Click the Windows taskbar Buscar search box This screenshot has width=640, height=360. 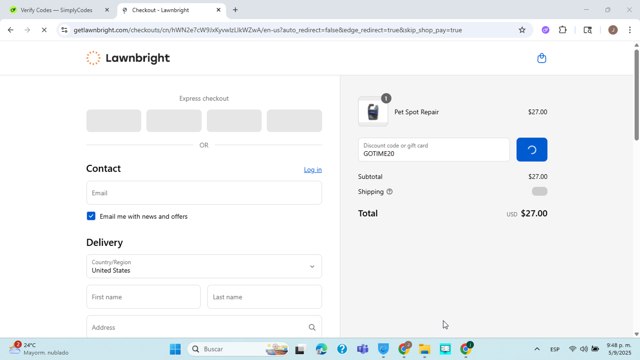[238, 349]
